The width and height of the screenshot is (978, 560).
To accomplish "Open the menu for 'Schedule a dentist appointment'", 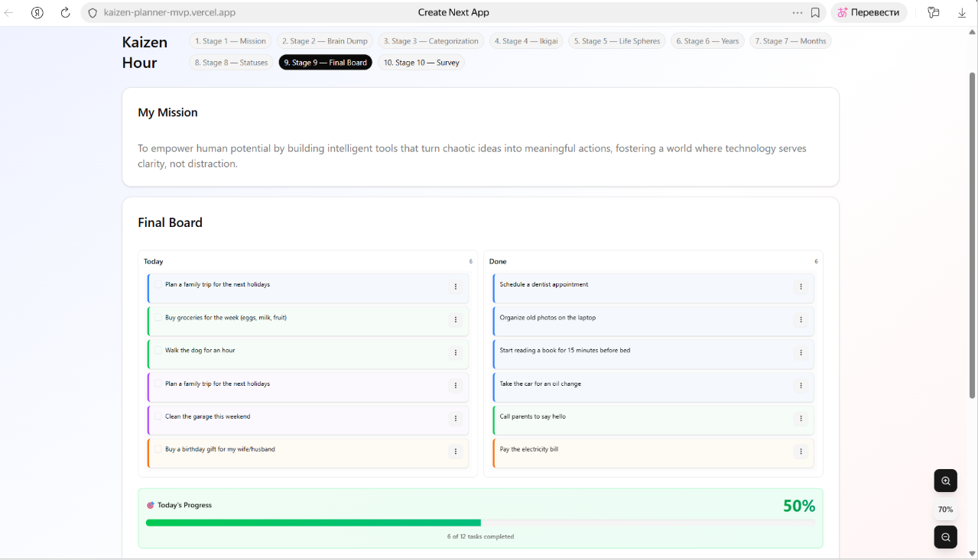I will 801,286.
